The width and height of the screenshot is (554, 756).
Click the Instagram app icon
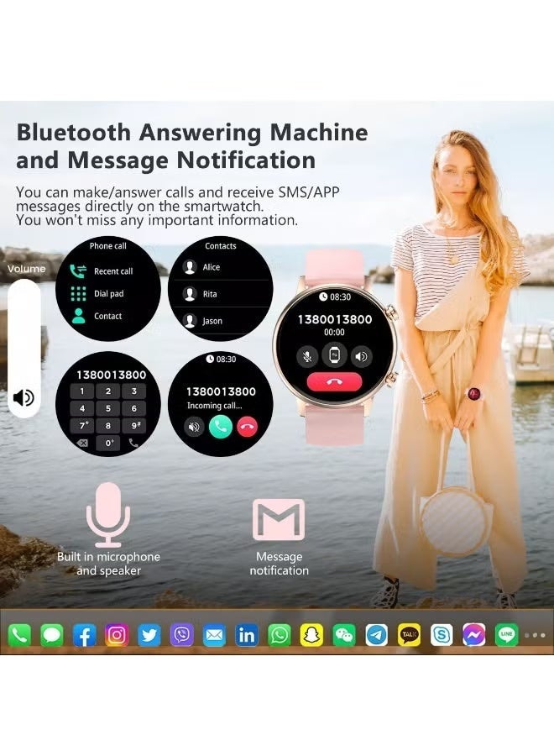117,635
